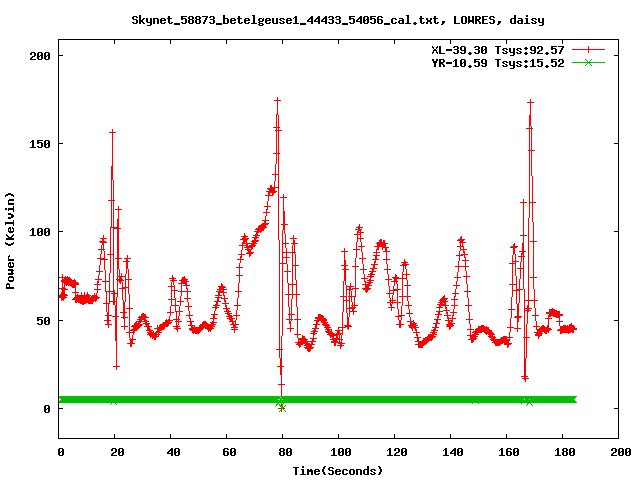Click the 0 label on the power axis
The image size is (640, 480).
pyautogui.click(x=47, y=409)
